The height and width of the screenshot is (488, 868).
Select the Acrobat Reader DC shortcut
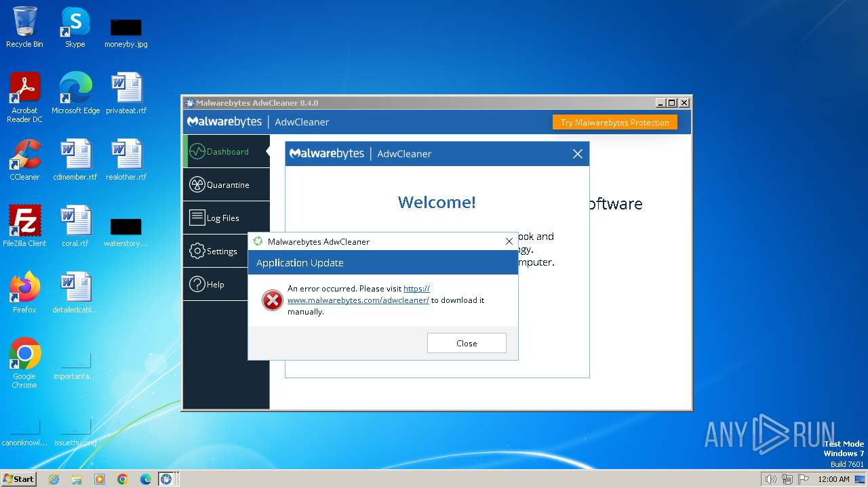(24, 98)
